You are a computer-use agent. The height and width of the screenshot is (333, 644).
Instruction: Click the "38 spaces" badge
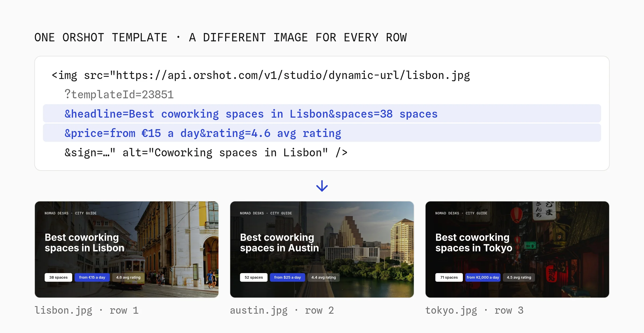point(58,277)
